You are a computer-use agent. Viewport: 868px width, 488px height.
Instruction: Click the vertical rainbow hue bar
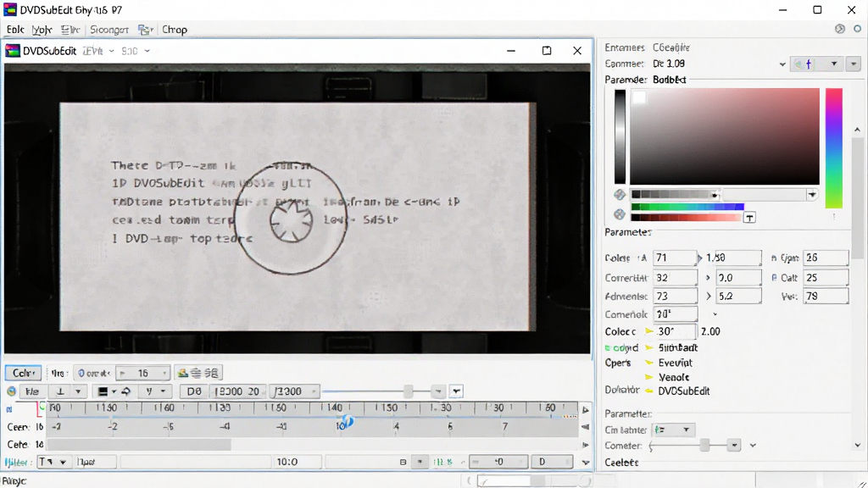(834, 147)
